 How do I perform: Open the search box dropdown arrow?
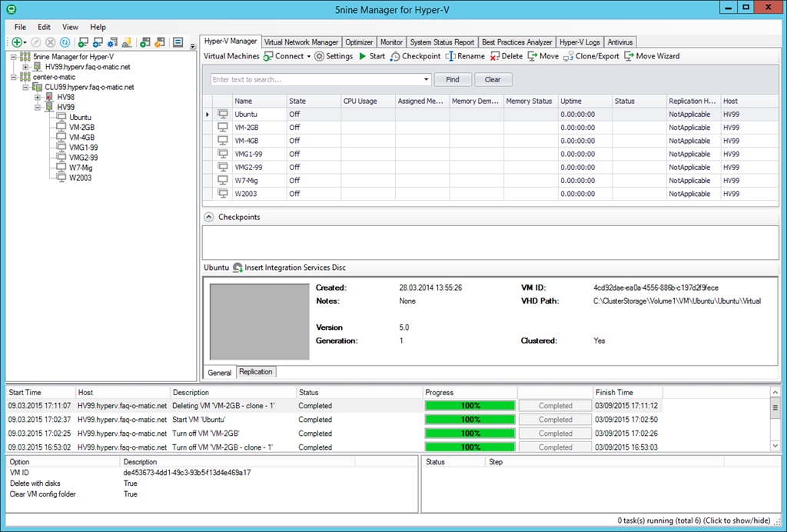tap(426, 79)
